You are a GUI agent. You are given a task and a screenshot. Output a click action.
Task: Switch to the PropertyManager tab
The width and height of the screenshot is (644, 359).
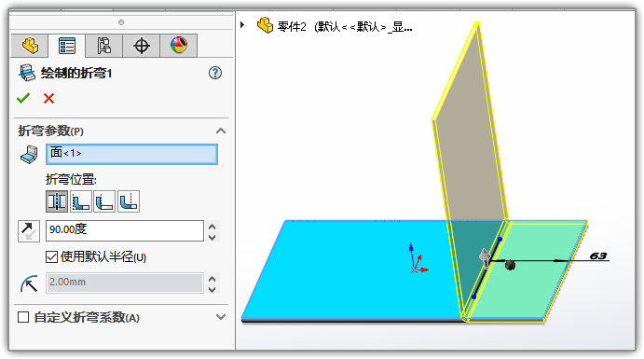[67, 46]
